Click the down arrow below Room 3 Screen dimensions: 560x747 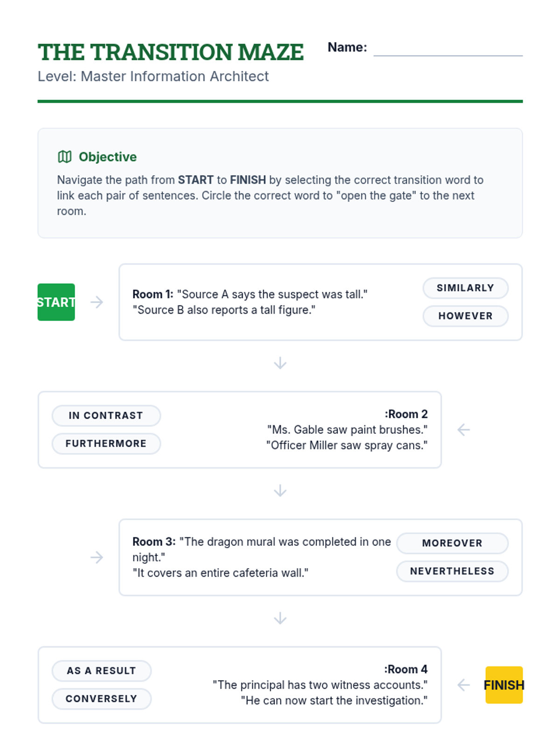pyautogui.click(x=280, y=618)
